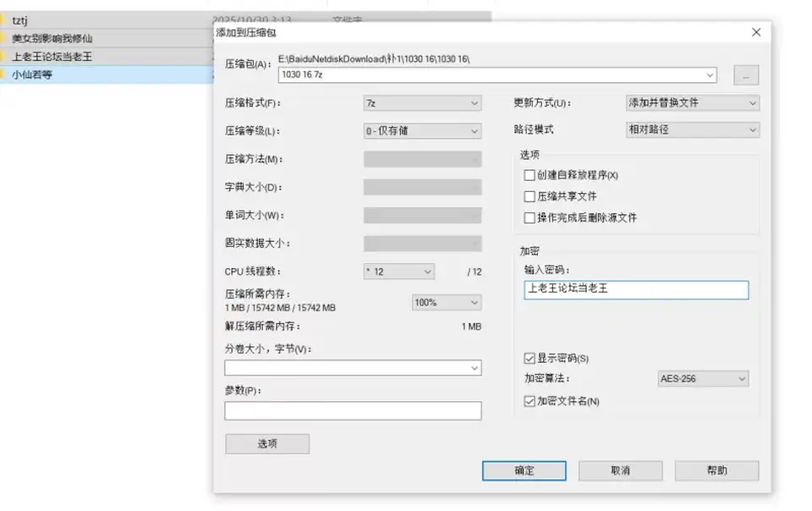
Task: Open the CPU 线程数 dropdown
Action: 398,272
